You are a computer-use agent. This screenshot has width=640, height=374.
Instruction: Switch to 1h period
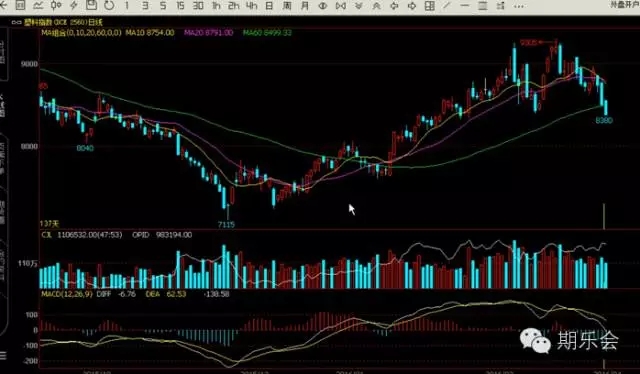point(216,6)
